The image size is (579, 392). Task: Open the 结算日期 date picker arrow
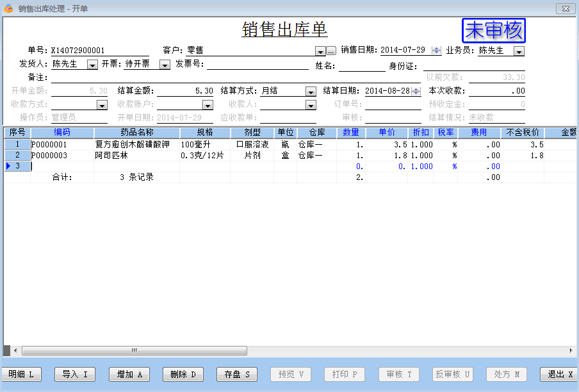point(416,92)
